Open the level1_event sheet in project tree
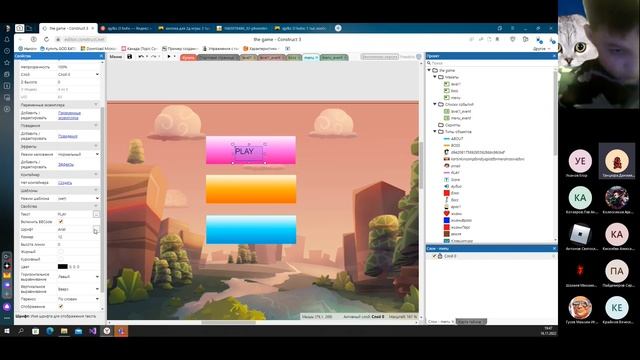The height and width of the screenshot is (360, 640). 461,111
